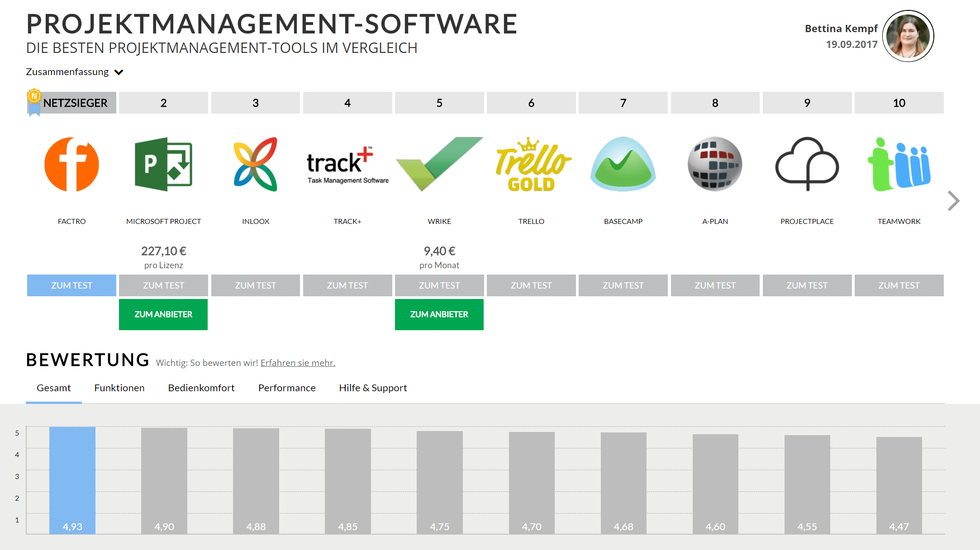This screenshot has height=550, width=980.
Task: Click the 4,90 rating bar
Action: [x=164, y=481]
